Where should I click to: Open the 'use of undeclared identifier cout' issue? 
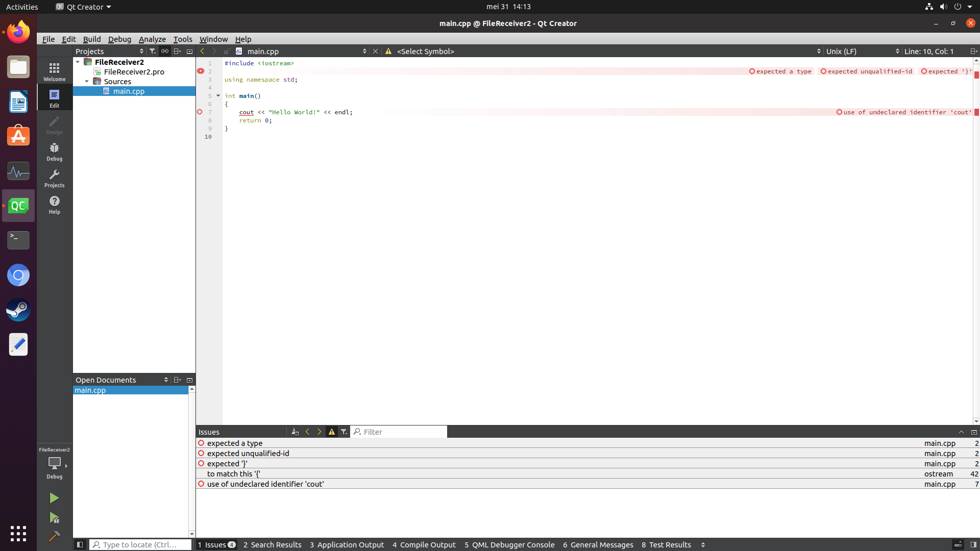pyautogui.click(x=265, y=484)
